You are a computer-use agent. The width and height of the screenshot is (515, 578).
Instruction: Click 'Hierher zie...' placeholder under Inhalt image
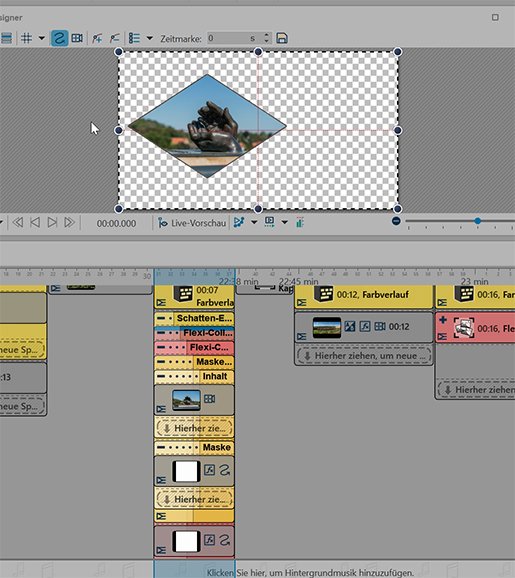click(x=194, y=428)
